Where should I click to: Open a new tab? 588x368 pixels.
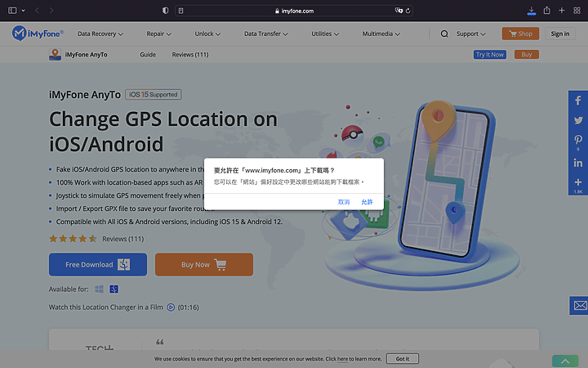(x=561, y=11)
